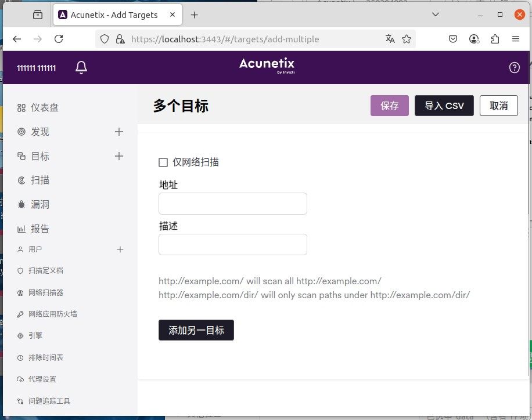Open the help question mark icon
Image resolution: width=532 pixels, height=420 pixels.
(514, 68)
